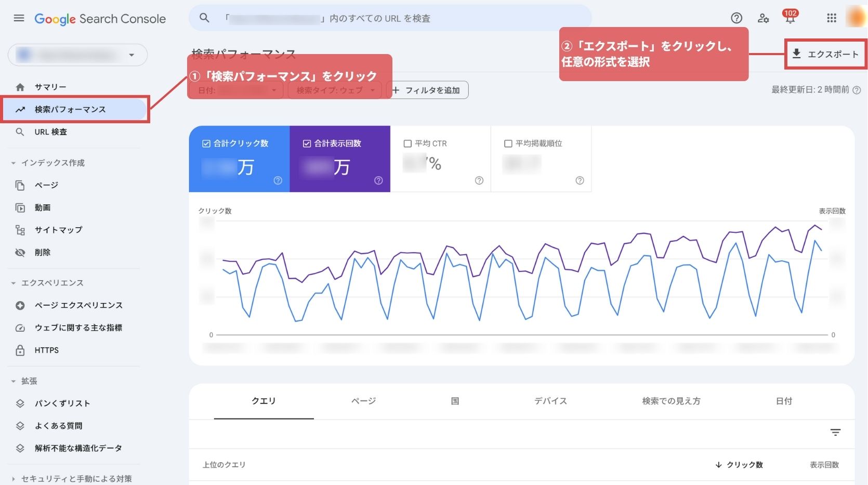Click the ページ pages icon
The height and width of the screenshot is (485, 868).
coord(20,185)
